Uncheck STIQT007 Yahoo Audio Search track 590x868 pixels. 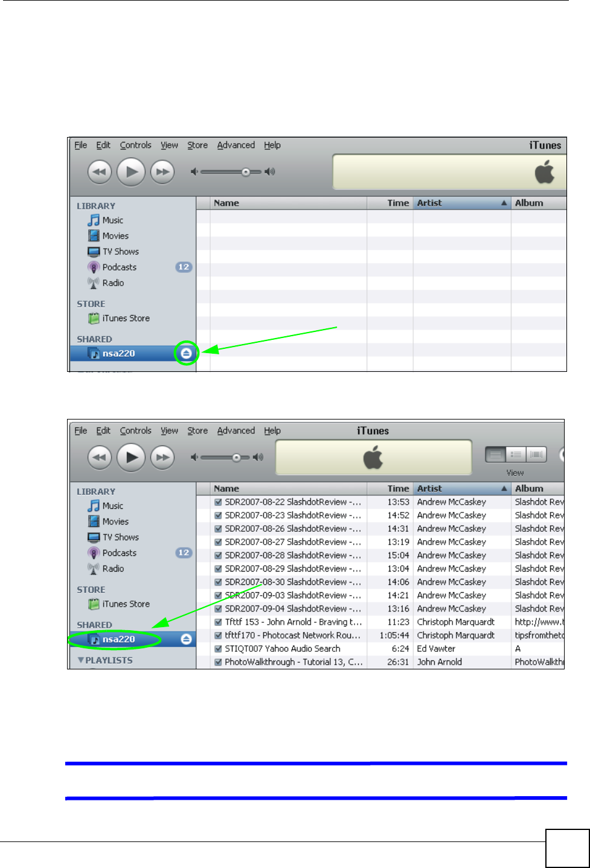coord(218,648)
